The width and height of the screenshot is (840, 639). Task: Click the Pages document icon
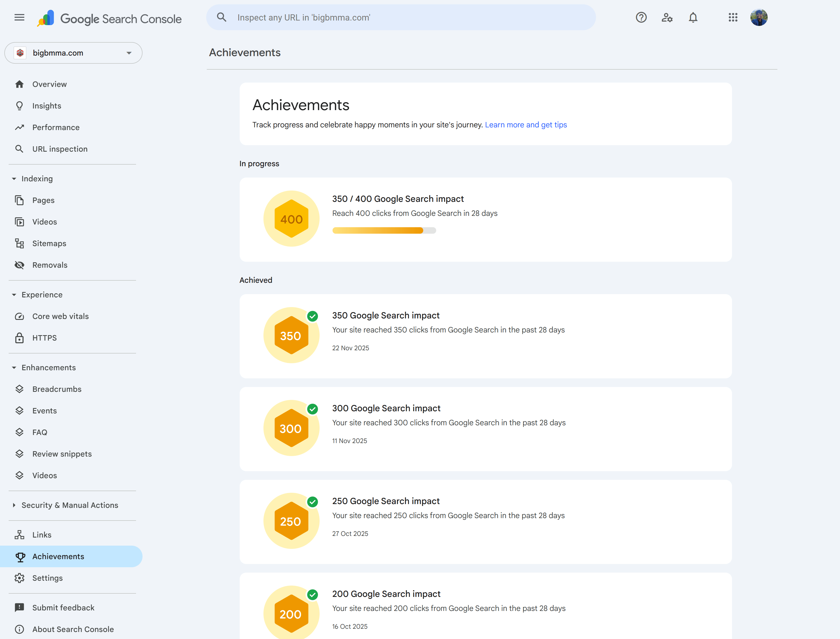19,200
